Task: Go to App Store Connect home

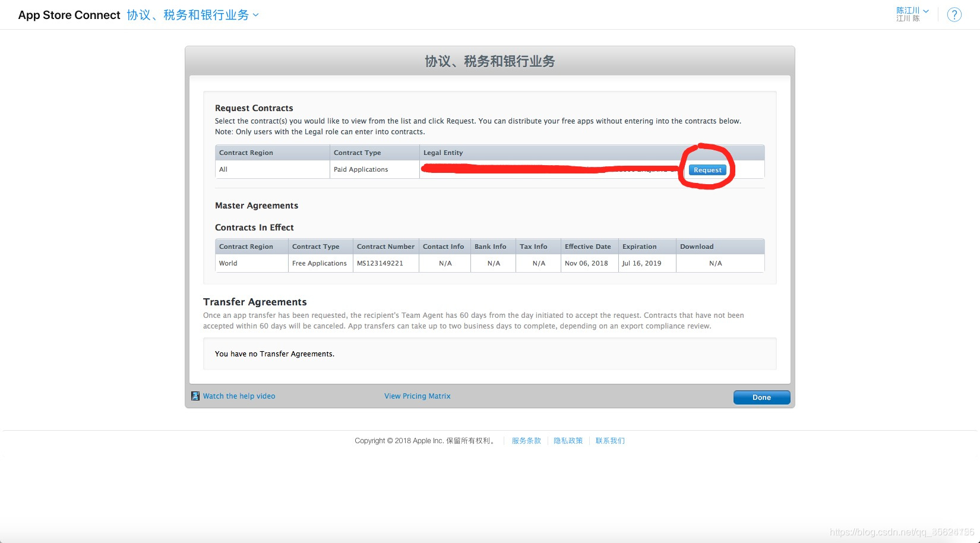Action: pos(69,15)
